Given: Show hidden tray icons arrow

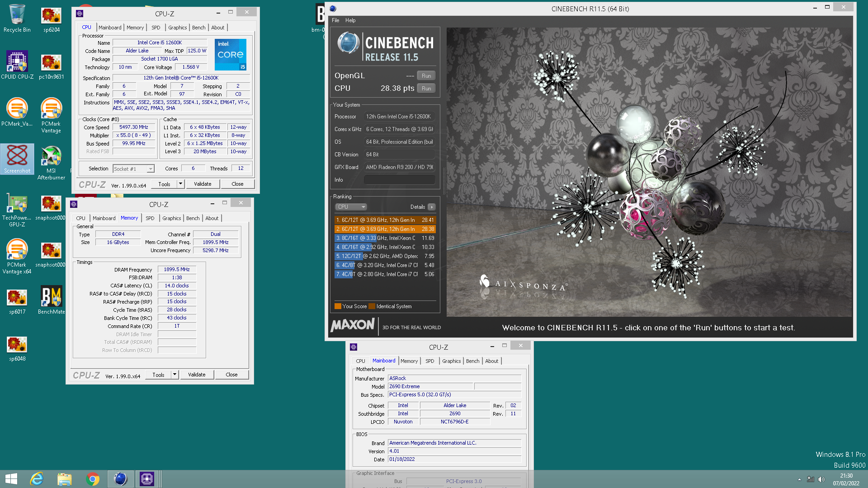Looking at the screenshot, I should [799, 479].
